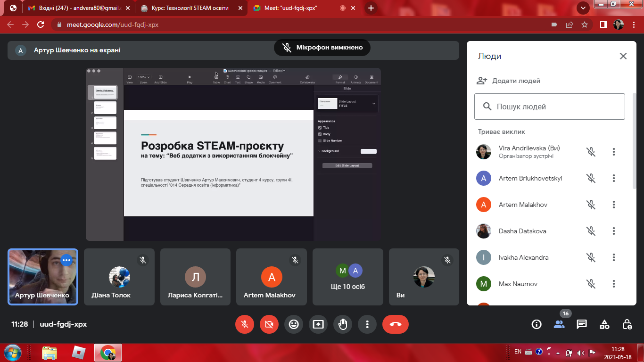Click the Chrome taskbar button

(108, 353)
